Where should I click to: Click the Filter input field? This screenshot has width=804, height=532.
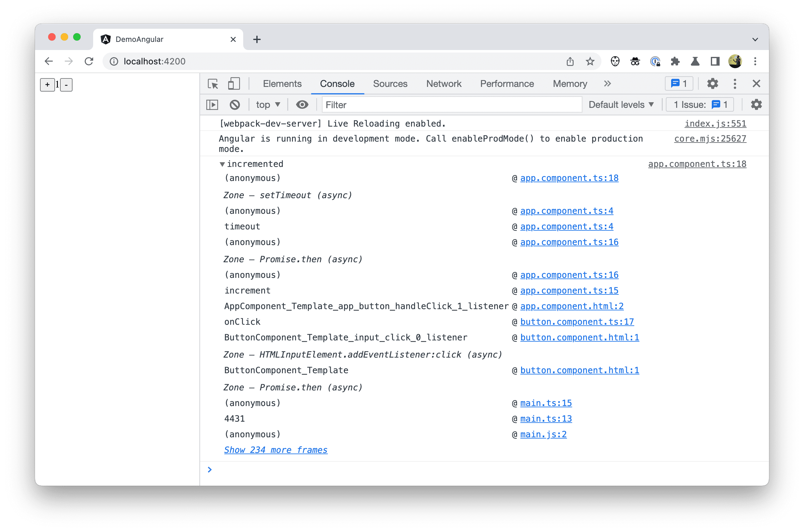pos(451,105)
